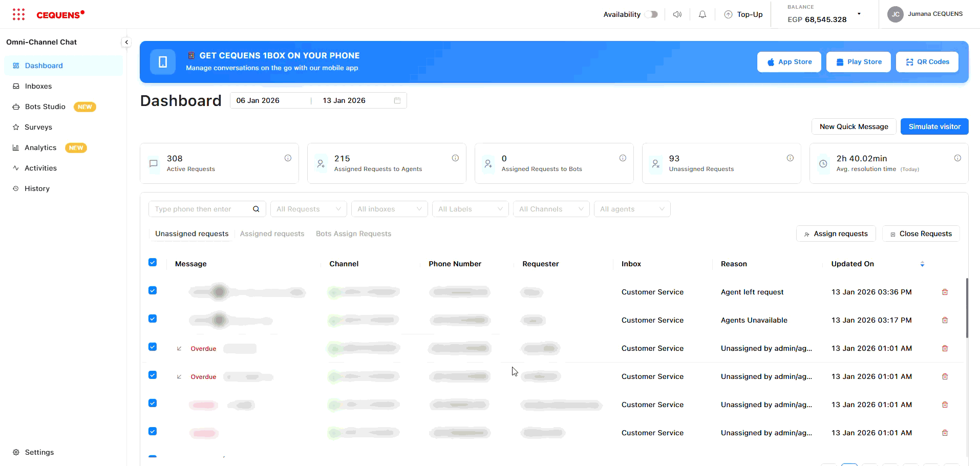This screenshot has width=980, height=466.
Task: Click the Play Store button
Action: tap(859, 62)
